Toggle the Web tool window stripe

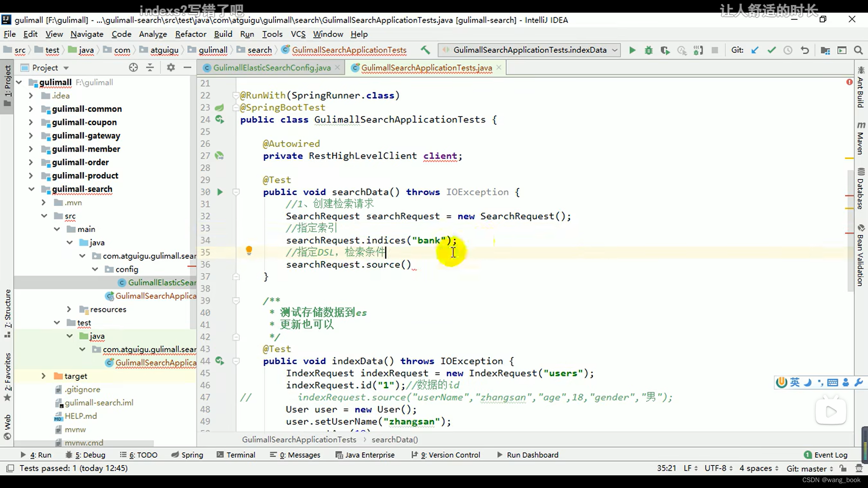click(x=7, y=427)
